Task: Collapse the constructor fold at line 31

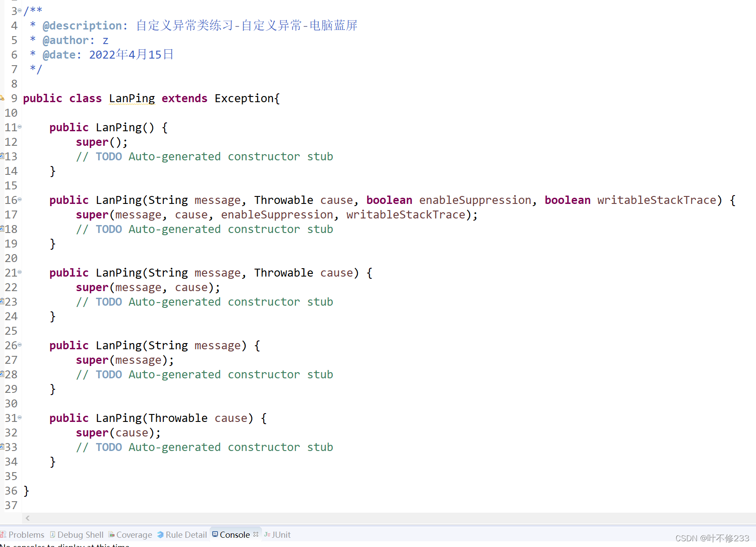Action: (19, 418)
